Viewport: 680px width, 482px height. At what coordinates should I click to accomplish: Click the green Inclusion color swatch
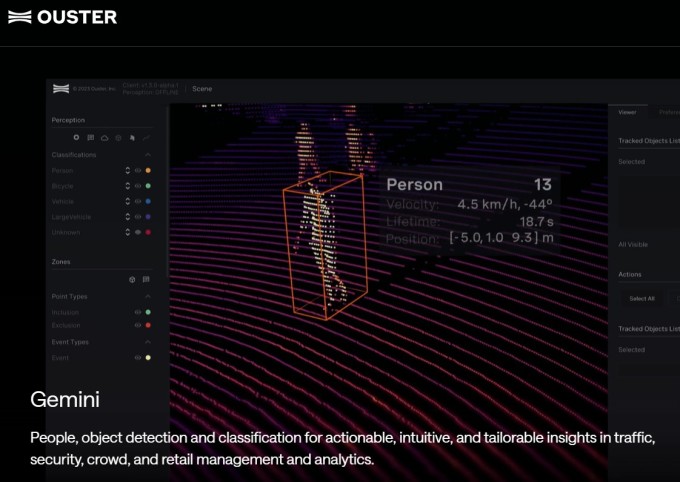(148, 312)
